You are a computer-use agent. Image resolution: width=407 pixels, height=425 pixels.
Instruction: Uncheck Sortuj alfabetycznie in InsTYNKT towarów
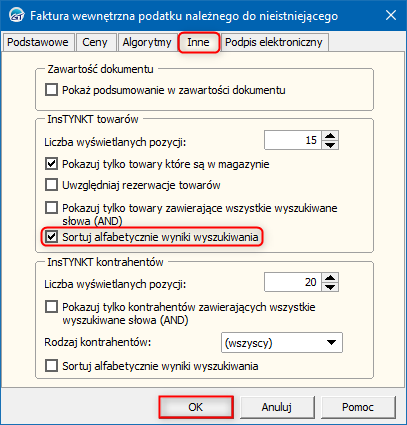pyautogui.click(x=51, y=237)
